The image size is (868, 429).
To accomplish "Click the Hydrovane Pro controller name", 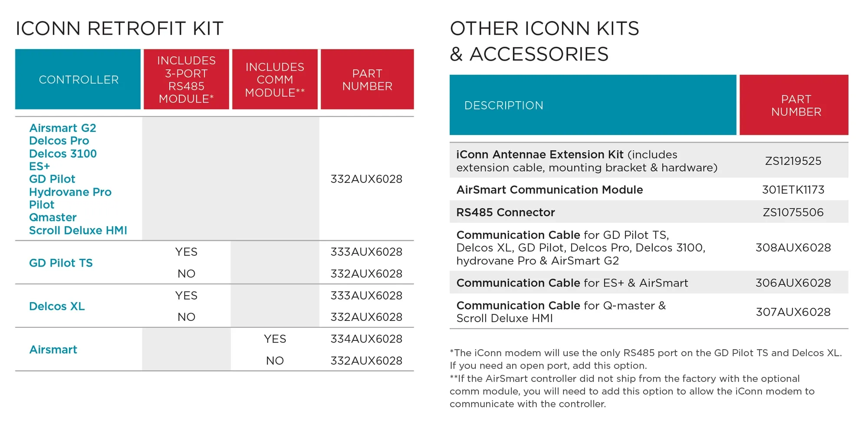I will [70, 192].
